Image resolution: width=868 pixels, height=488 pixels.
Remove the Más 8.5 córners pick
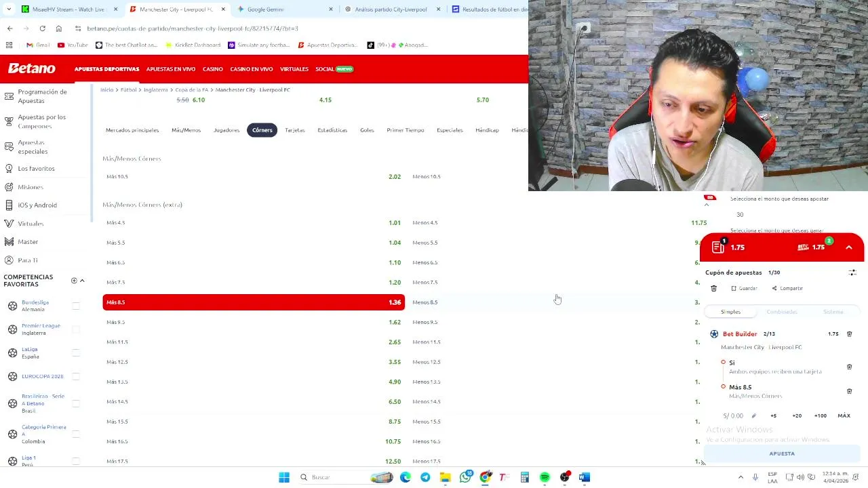[x=849, y=391]
